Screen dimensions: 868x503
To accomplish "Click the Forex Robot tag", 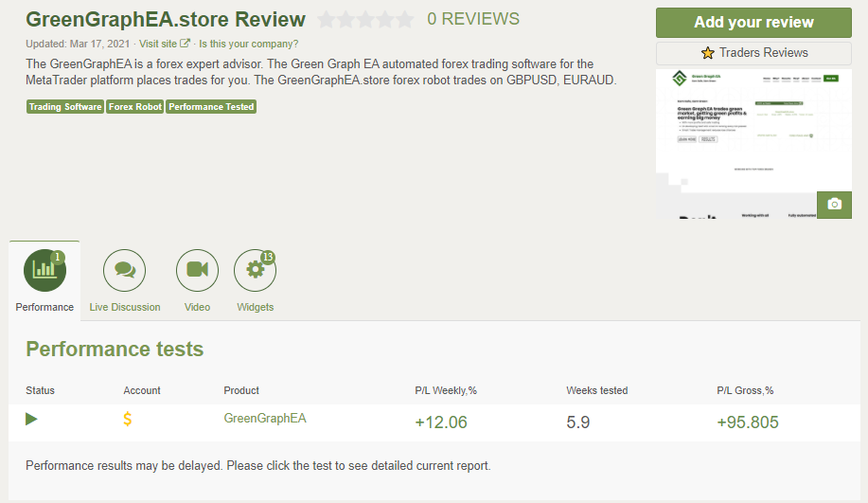I will [x=135, y=107].
